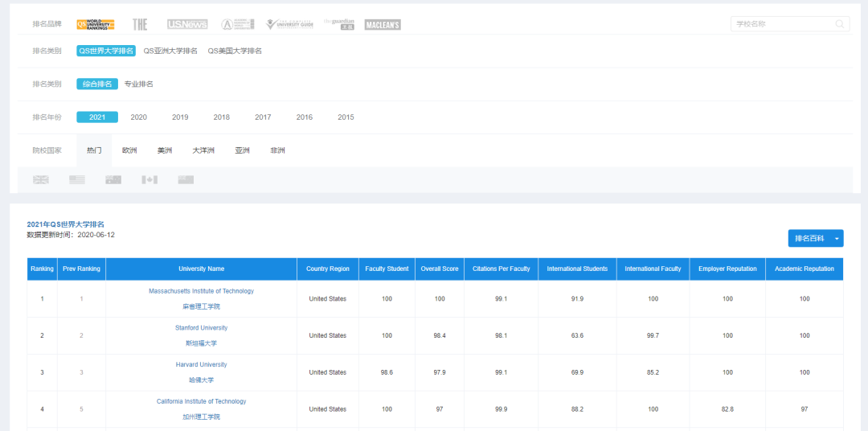The width and height of the screenshot is (868, 431).
Task: Open California Institute of Technology link
Action: click(x=202, y=401)
